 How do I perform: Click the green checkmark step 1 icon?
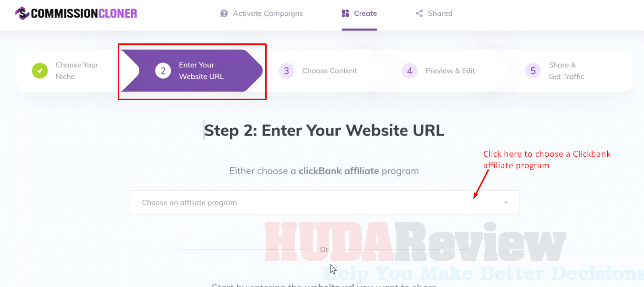click(40, 71)
